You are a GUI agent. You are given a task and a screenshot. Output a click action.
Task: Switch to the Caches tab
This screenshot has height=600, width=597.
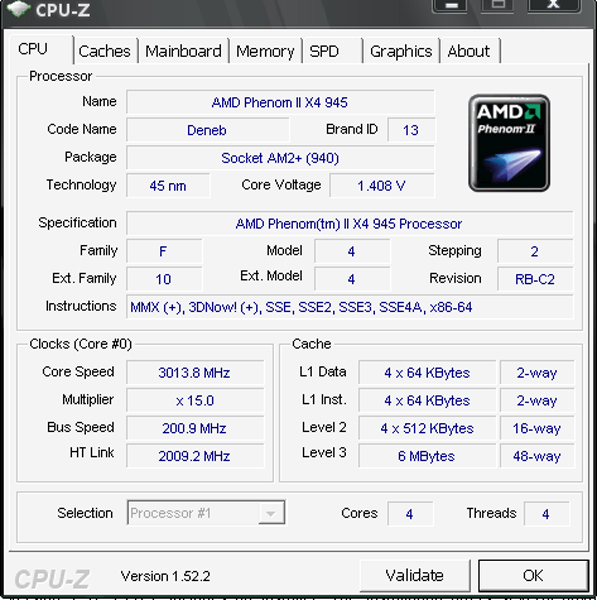(105, 51)
